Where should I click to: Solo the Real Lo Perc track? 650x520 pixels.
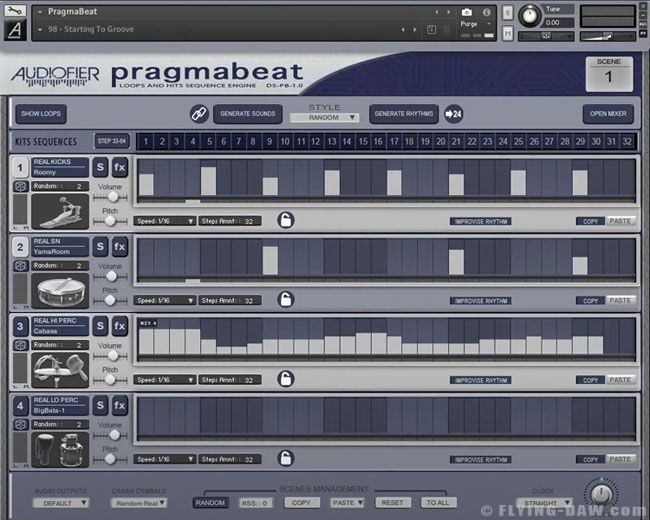[x=100, y=405]
